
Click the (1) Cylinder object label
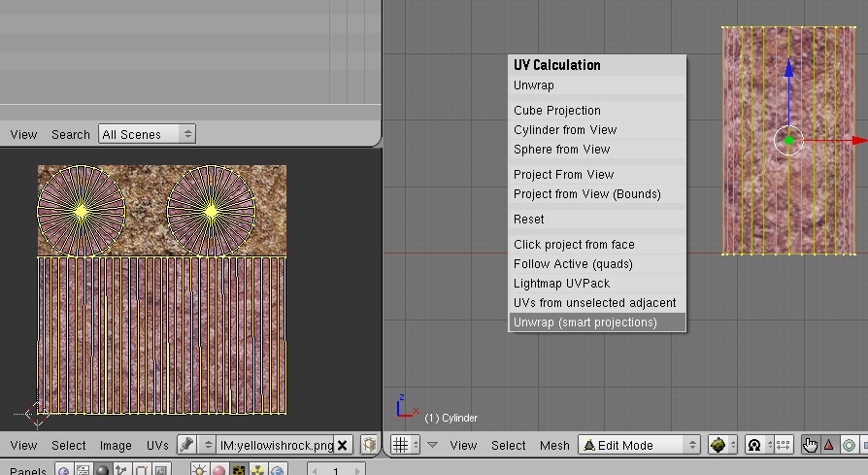(x=451, y=418)
